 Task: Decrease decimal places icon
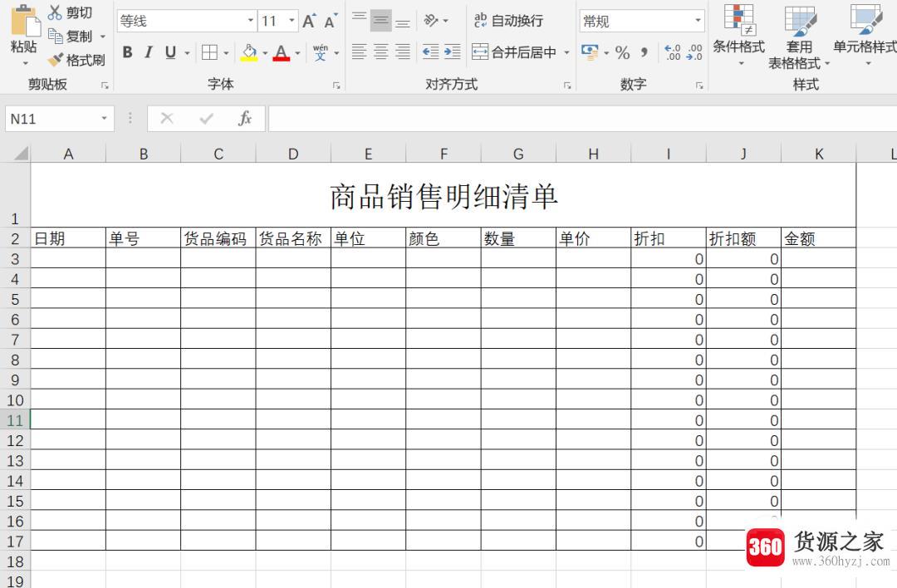pos(694,52)
